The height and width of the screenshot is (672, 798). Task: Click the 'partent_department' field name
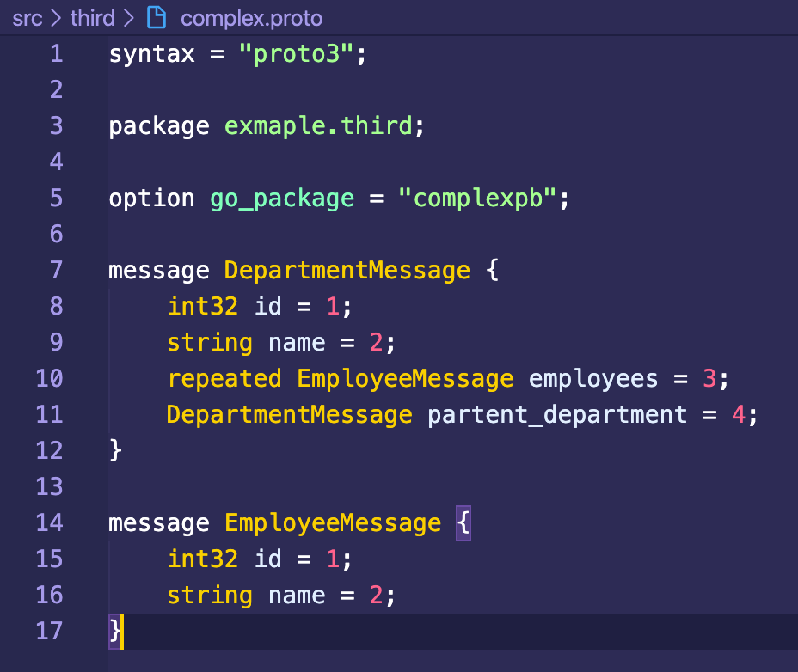[557, 416]
